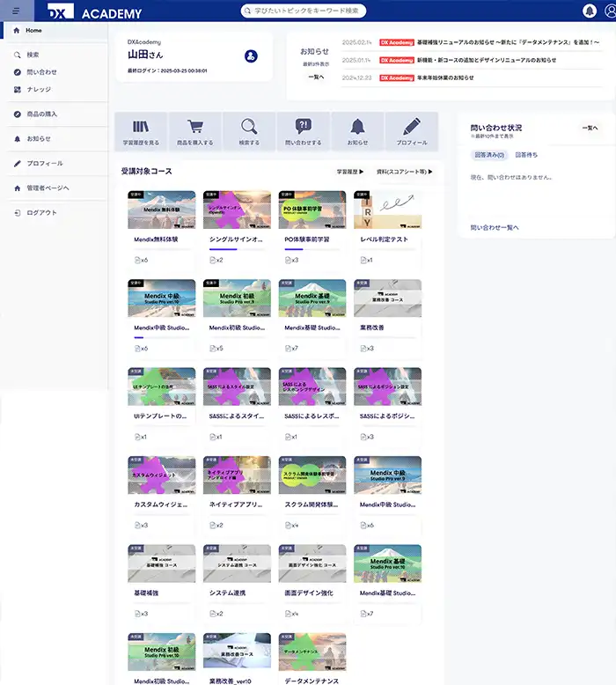Click the 学習履歴を見る books icon tile
The width and height of the screenshot is (616, 685).
141,131
